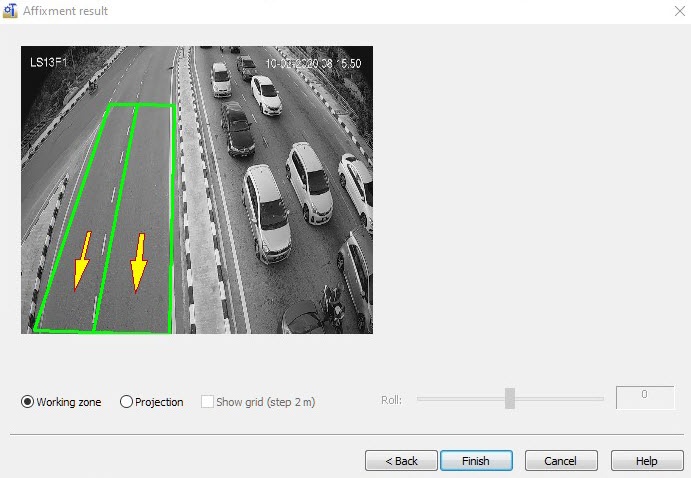Click the right yellow direction arrow
The image size is (691, 478).
(x=139, y=263)
